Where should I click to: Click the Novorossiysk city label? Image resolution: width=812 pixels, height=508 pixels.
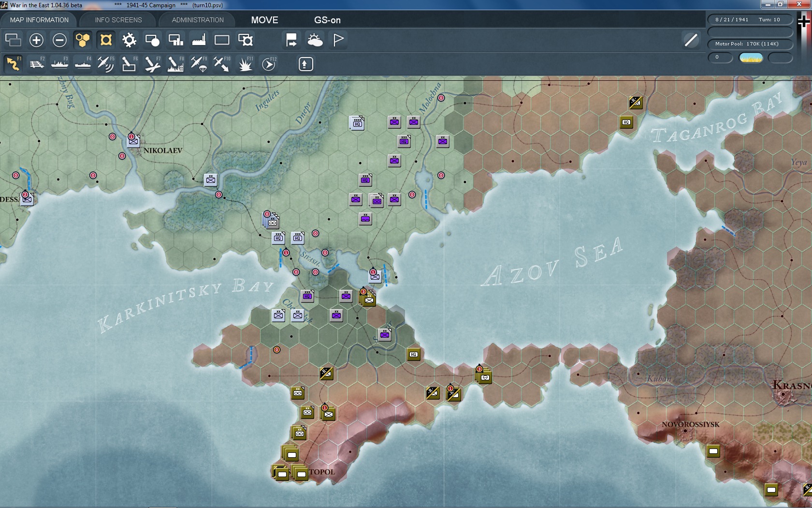pyautogui.click(x=691, y=424)
